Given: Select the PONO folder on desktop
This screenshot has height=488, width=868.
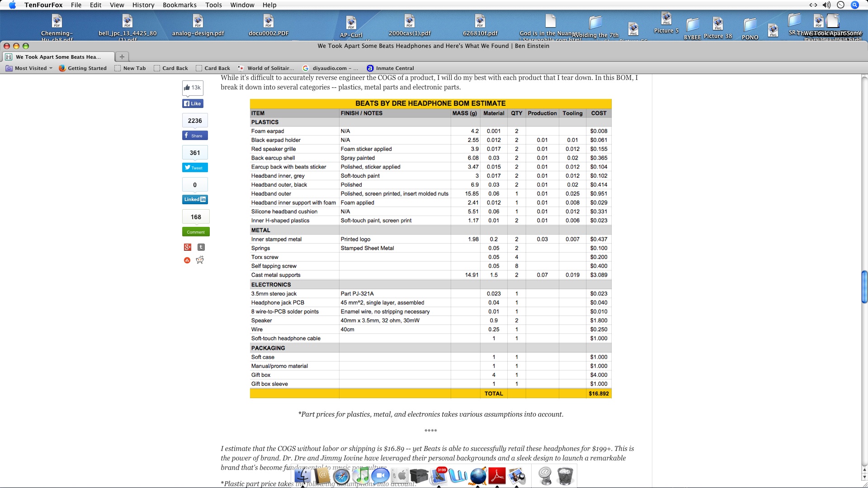Looking at the screenshot, I should 750,29.
